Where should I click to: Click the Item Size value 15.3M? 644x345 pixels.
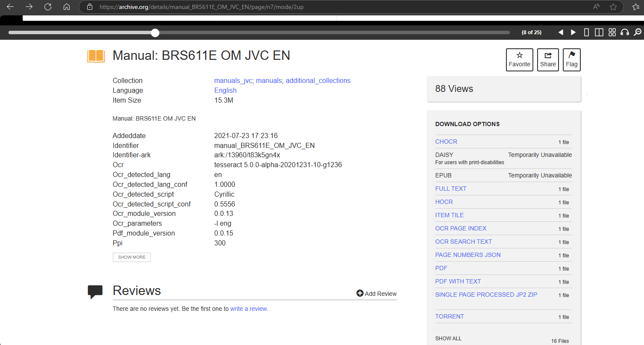223,100
